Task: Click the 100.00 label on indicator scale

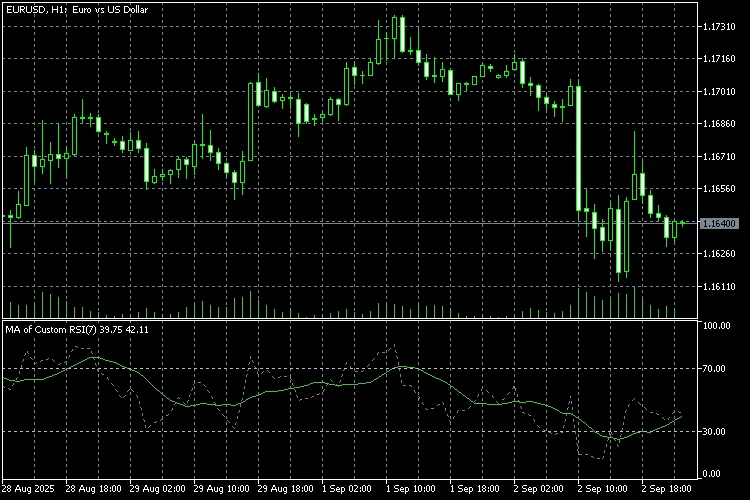Action: tap(718, 326)
